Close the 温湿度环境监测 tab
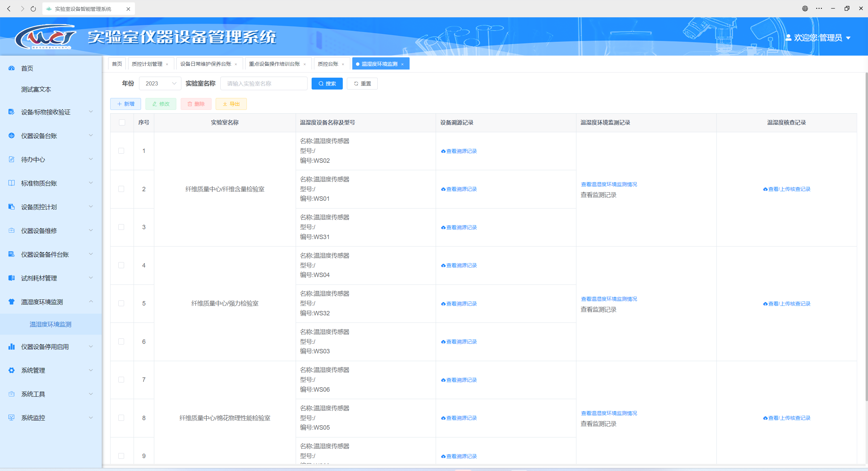The height and width of the screenshot is (471, 868). tap(402, 64)
